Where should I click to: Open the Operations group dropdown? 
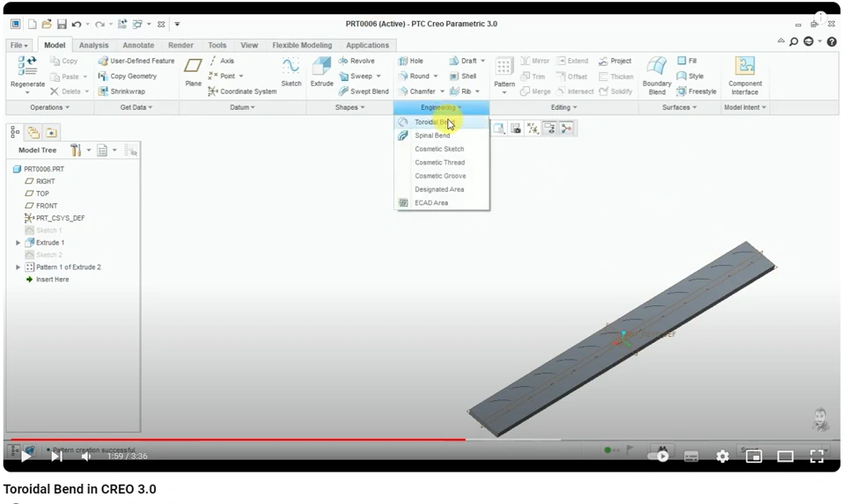tap(49, 107)
